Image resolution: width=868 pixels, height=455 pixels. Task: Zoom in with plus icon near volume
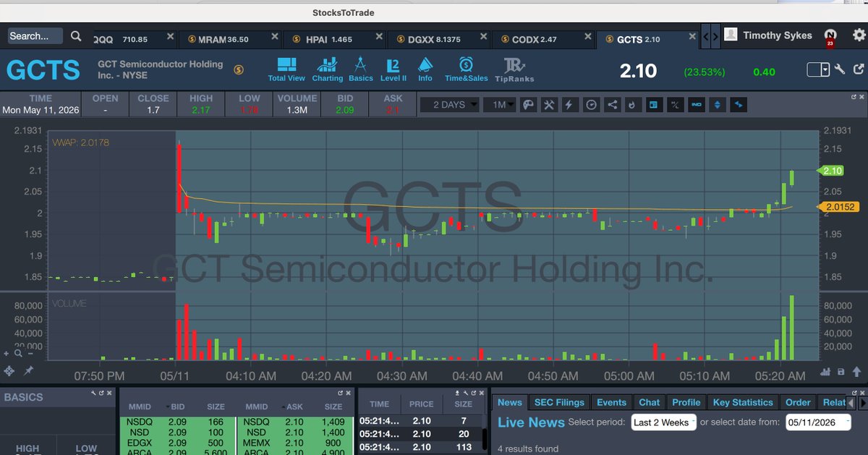pos(7,354)
